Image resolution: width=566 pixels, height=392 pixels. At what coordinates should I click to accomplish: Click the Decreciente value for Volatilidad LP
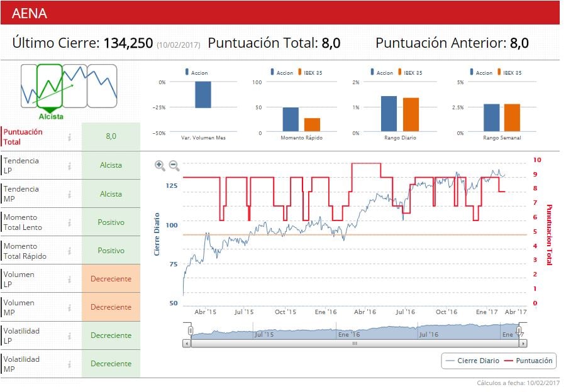coord(111,335)
